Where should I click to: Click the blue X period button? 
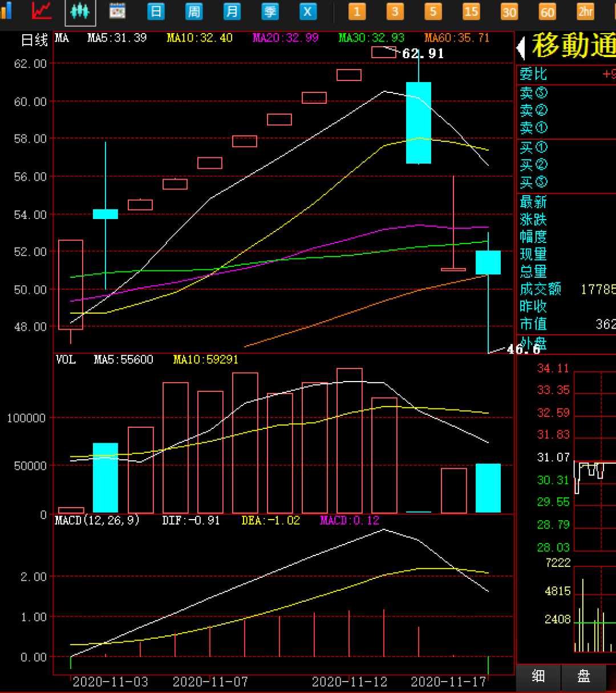(308, 11)
